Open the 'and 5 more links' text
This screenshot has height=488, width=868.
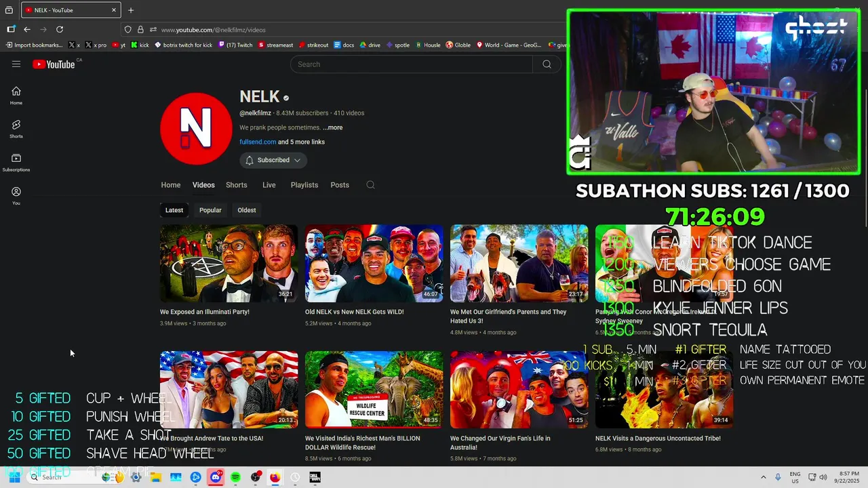coord(301,142)
